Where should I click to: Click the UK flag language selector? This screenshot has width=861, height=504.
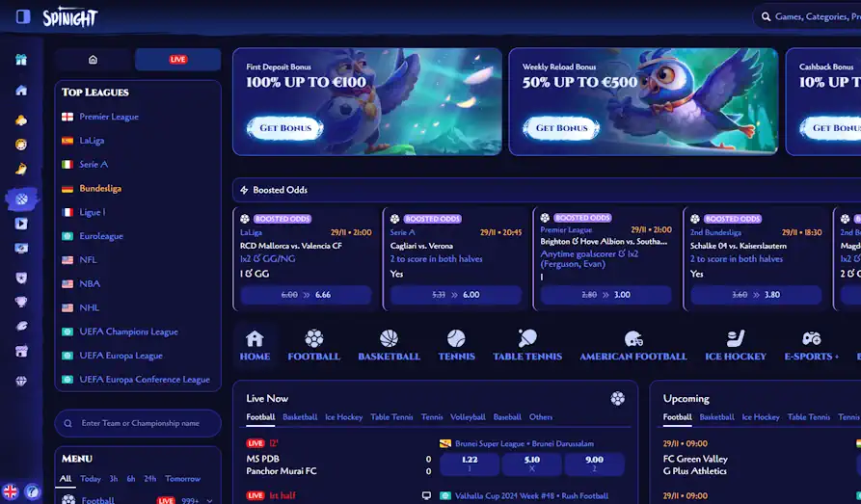pos(10,491)
